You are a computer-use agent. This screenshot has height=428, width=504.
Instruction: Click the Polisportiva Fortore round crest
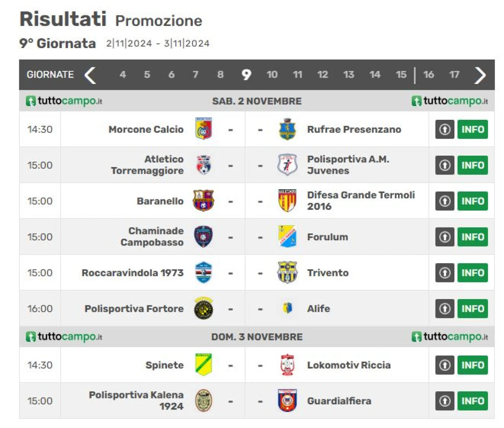(204, 308)
